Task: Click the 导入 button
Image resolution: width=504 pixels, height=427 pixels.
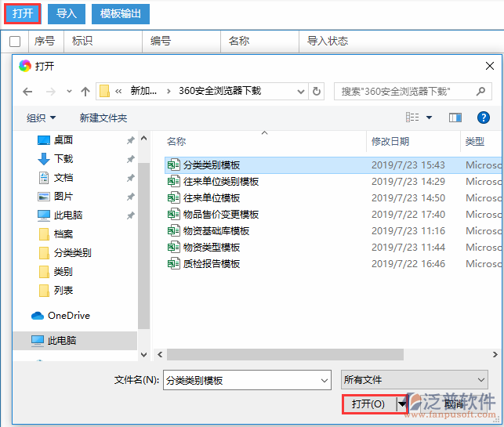Action: tap(67, 13)
